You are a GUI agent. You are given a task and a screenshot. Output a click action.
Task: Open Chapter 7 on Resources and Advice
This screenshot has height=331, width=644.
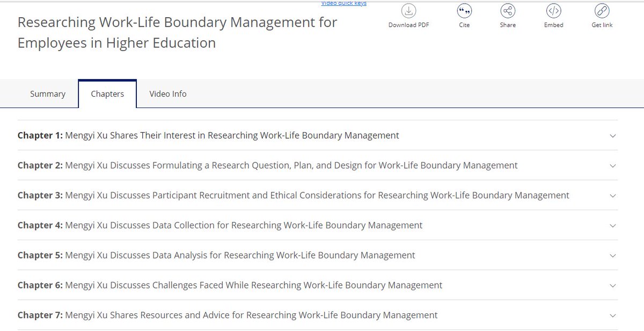tap(318, 316)
